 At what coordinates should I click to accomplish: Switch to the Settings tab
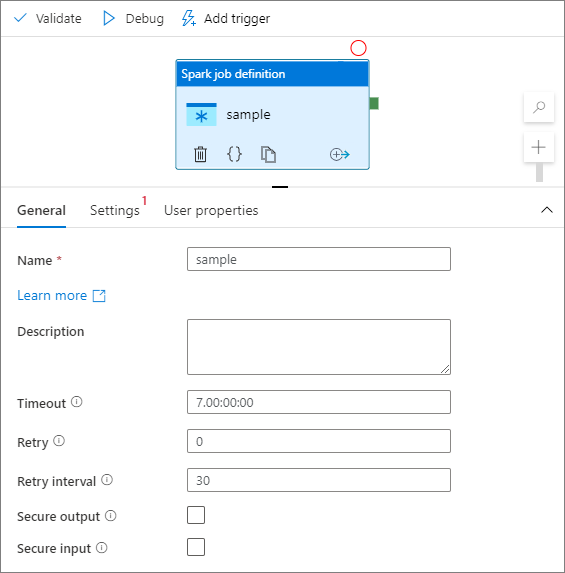click(115, 210)
